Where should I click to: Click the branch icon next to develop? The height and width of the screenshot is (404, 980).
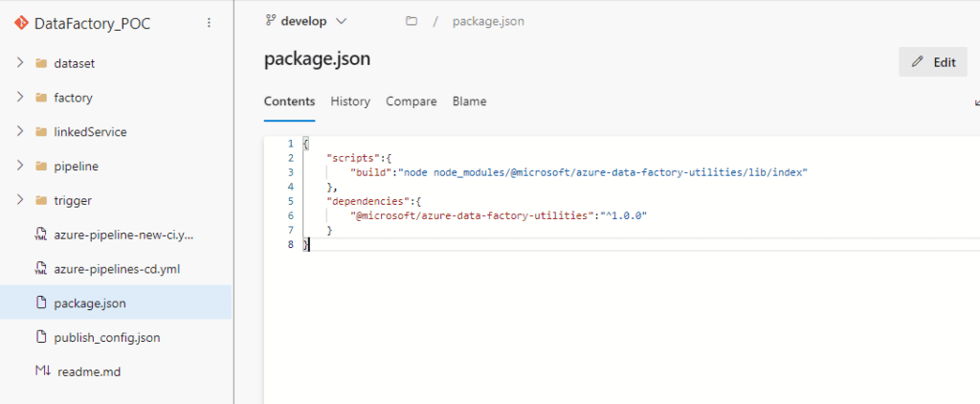tap(271, 21)
